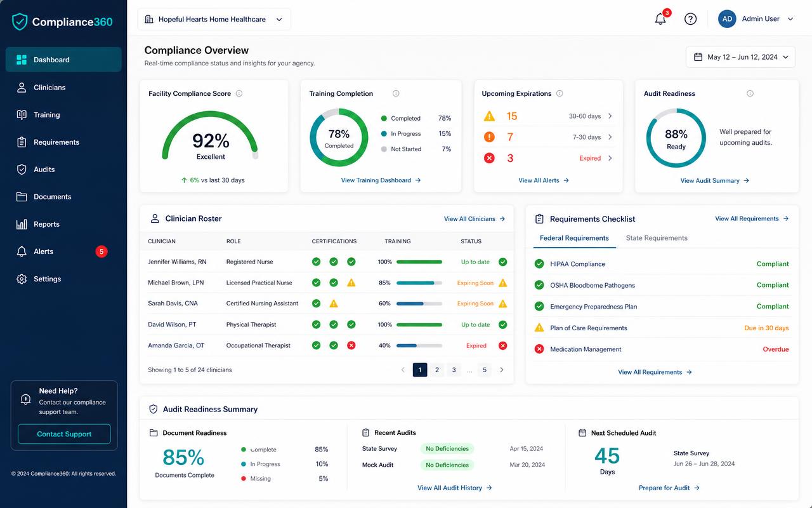Expand the Expired items row chevron
Screen dimensions: 812x508
point(610,158)
